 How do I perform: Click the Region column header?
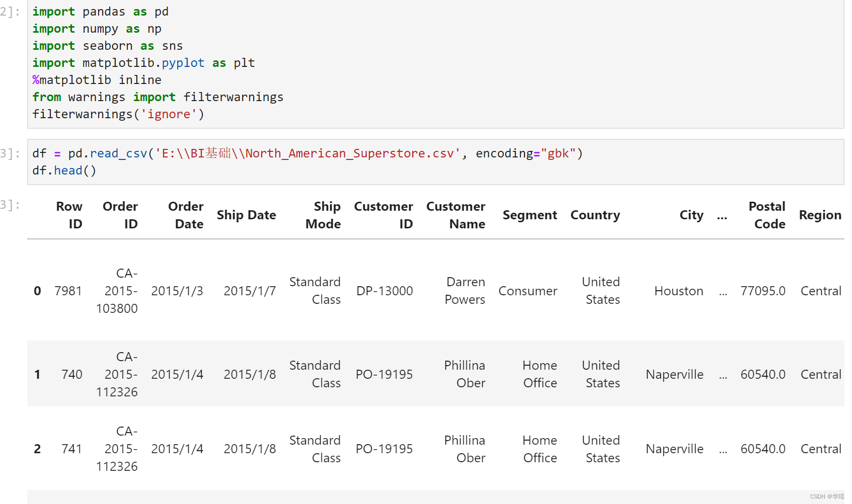pyautogui.click(x=820, y=215)
